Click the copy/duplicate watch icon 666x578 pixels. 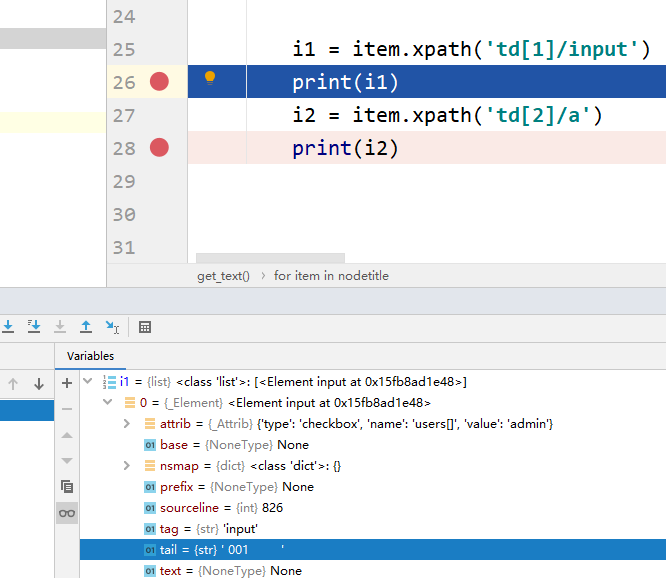tap(67, 487)
